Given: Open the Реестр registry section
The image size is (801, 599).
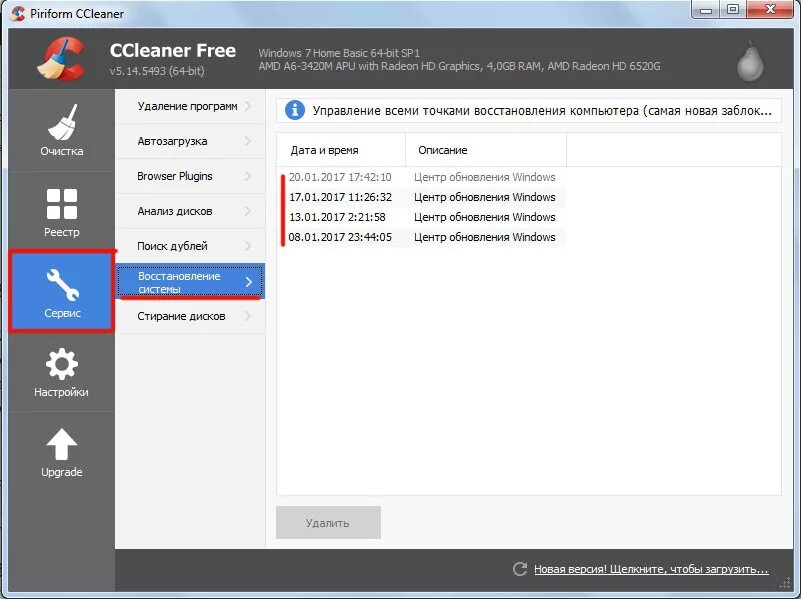Looking at the screenshot, I should pyautogui.click(x=62, y=212).
